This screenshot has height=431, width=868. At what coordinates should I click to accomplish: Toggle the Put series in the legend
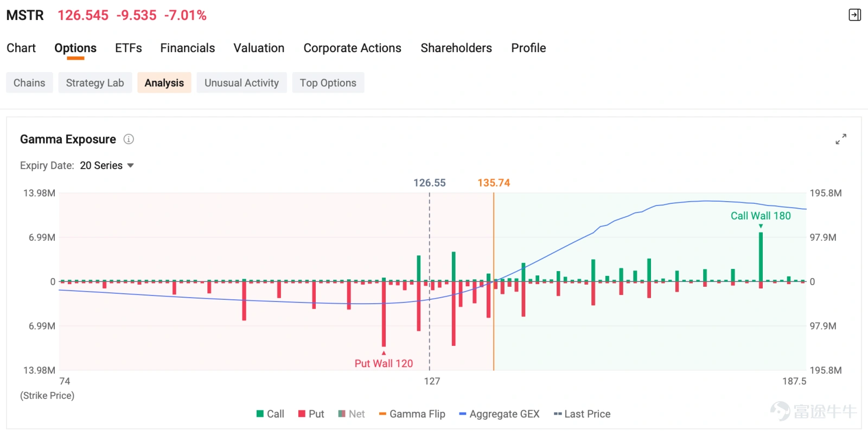click(x=311, y=414)
